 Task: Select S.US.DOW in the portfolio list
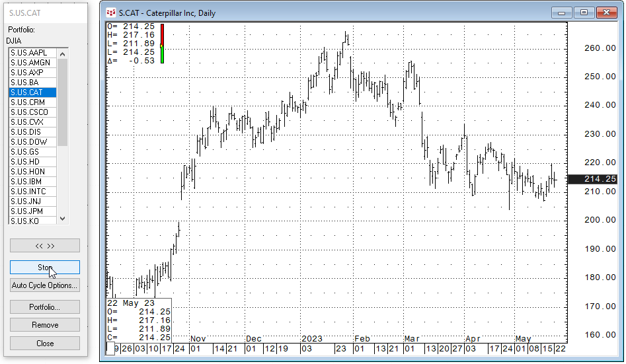(x=32, y=142)
